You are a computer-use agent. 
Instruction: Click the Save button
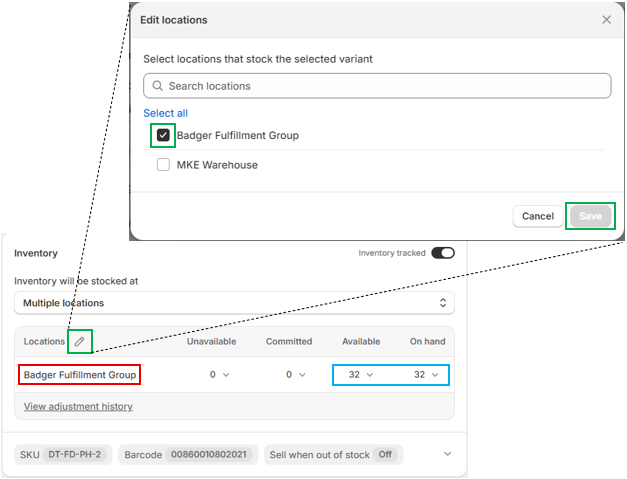click(x=590, y=216)
